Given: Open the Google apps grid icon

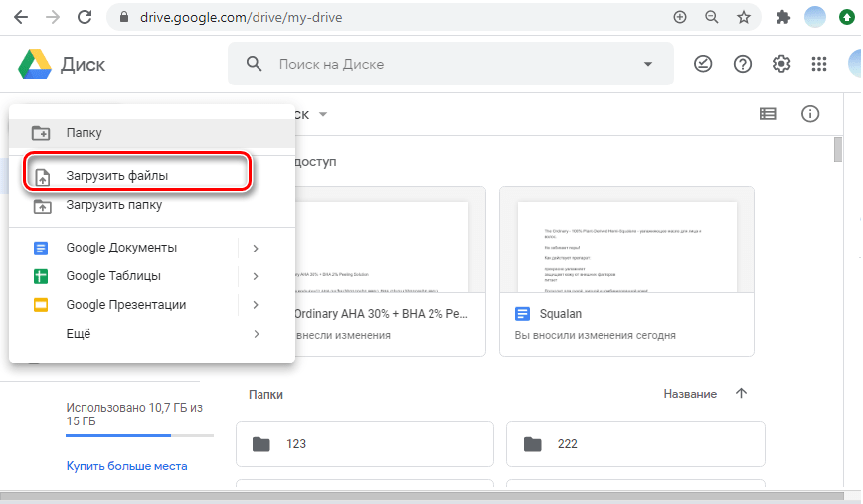Looking at the screenshot, I should [819, 64].
